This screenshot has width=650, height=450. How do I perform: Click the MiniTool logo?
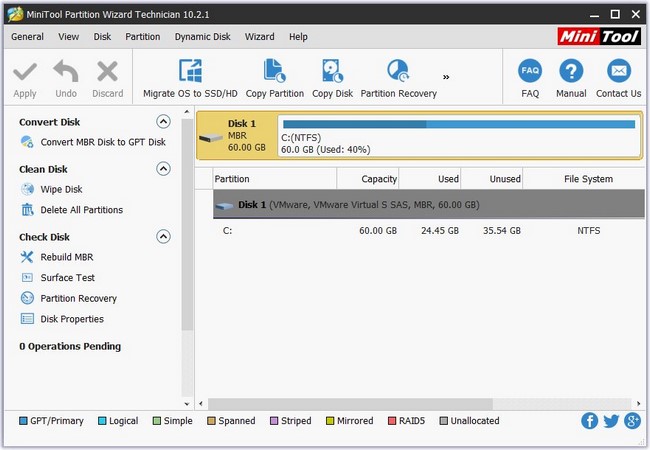[x=599, y=36]
